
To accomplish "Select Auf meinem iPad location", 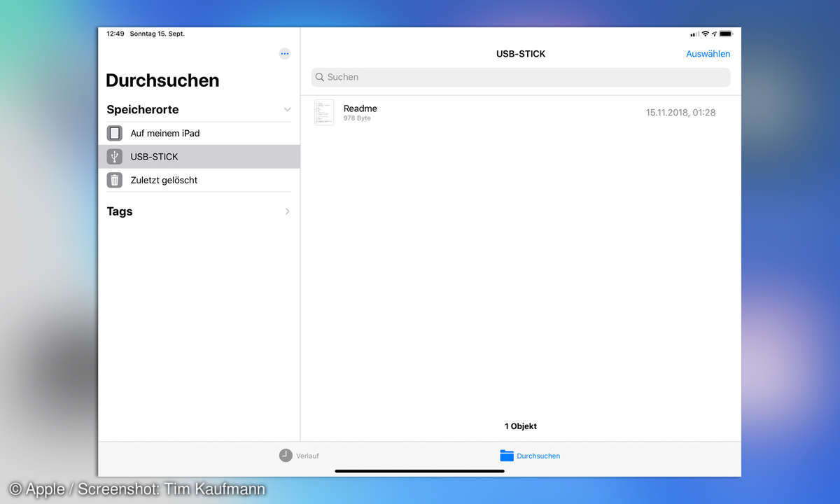I will (x=199, y=133).
